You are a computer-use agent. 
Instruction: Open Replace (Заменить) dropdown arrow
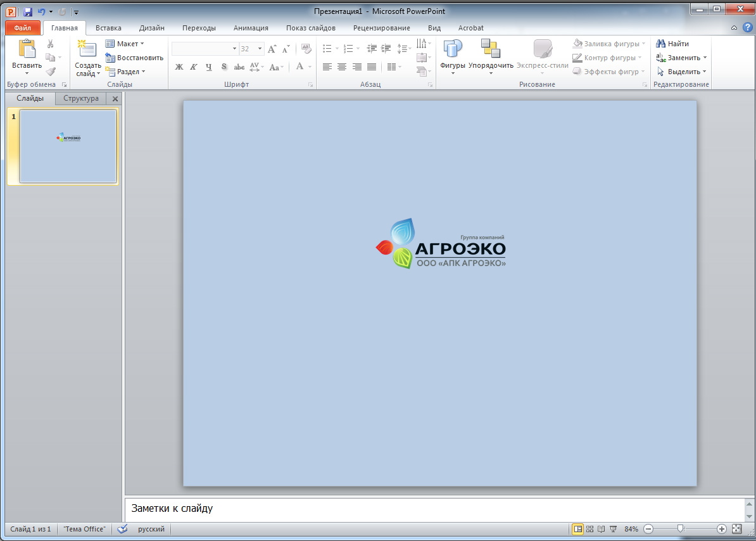point(705,58)
